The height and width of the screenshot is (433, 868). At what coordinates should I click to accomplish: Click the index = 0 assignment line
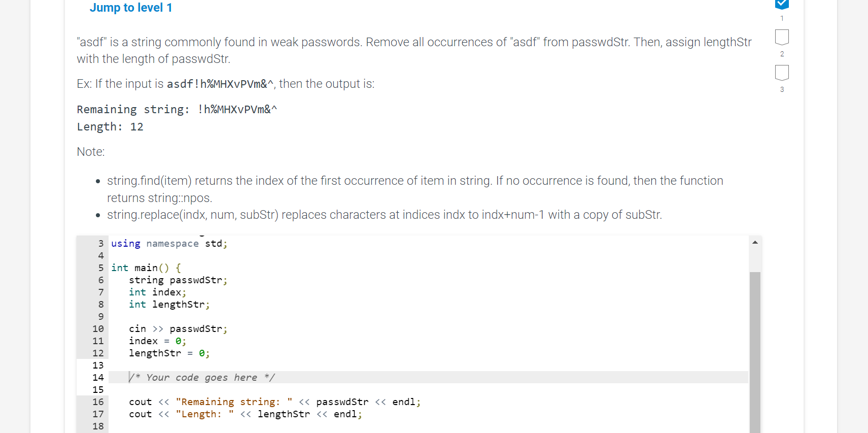pos(156,341)
